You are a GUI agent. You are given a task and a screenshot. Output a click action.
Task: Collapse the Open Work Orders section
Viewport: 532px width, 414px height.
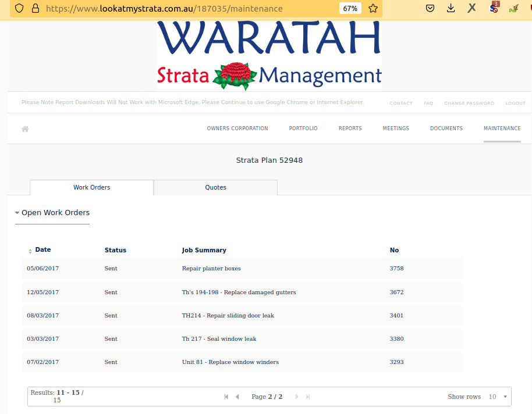coord(52,213)
